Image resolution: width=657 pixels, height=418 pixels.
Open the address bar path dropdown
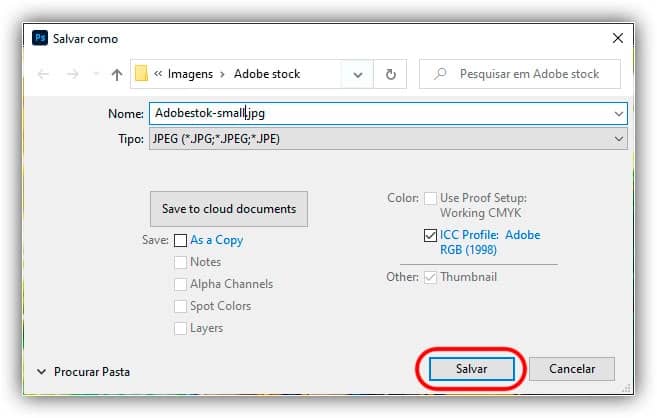(x=357, y=74)
